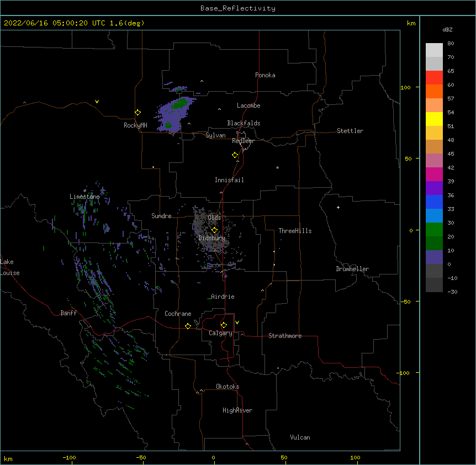Click the -30 value on the dBZ scale
Screen dimensions: 476x465
[452, 292]
